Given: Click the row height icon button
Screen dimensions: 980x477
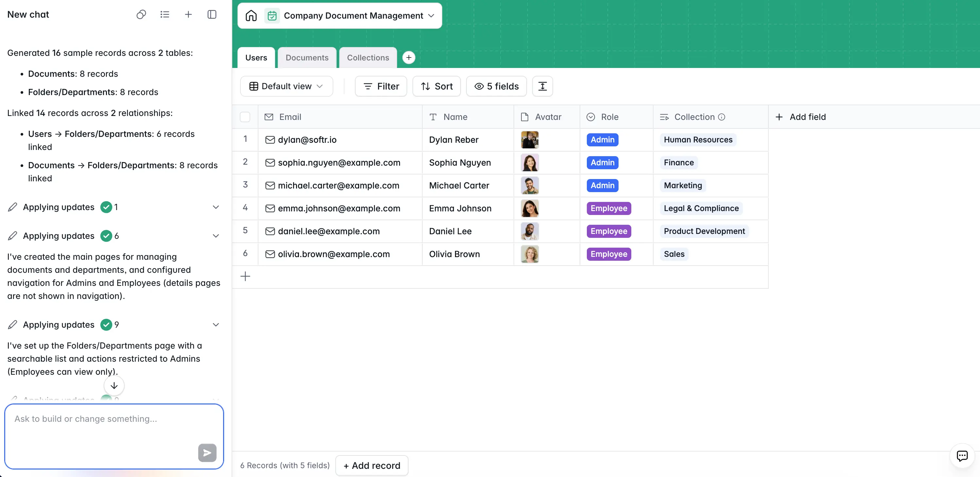Looking at the screenshot, I should [542, 86].
